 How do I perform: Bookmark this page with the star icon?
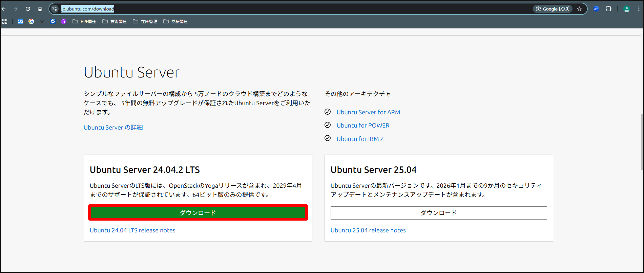coord(579,9)
